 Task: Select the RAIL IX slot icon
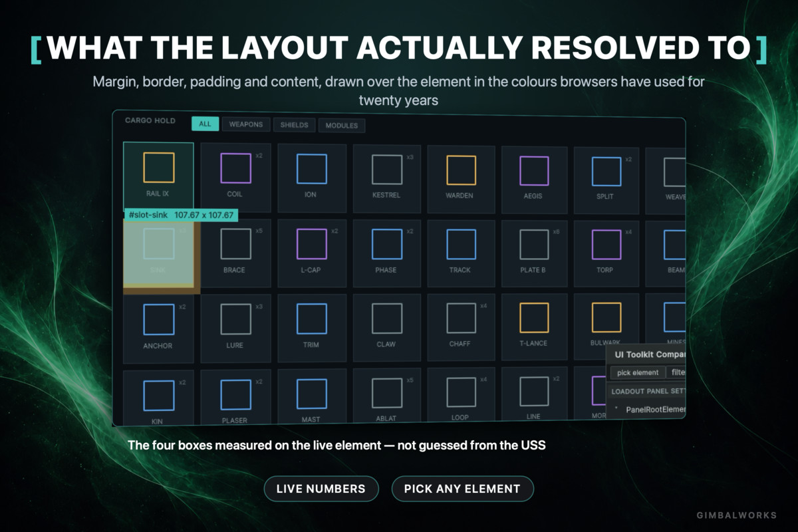pos(159,167)
